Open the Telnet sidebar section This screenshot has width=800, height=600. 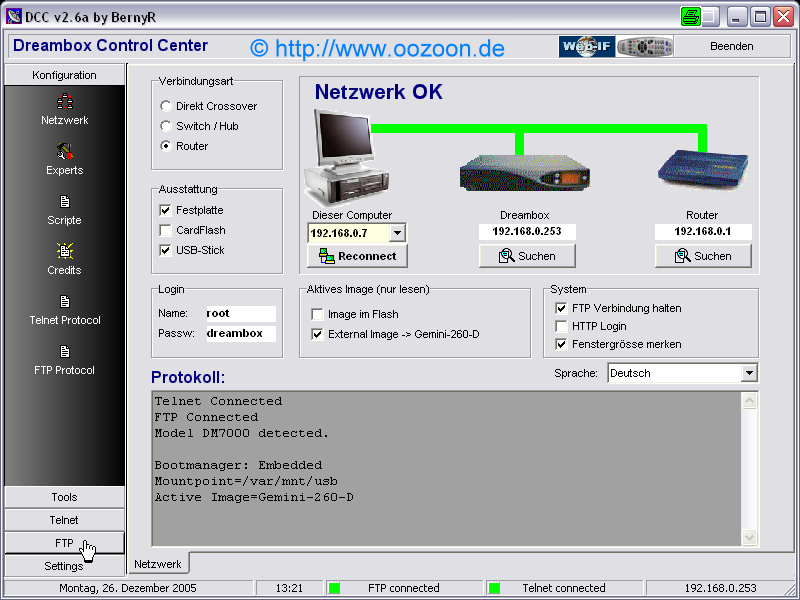[64, 520]
